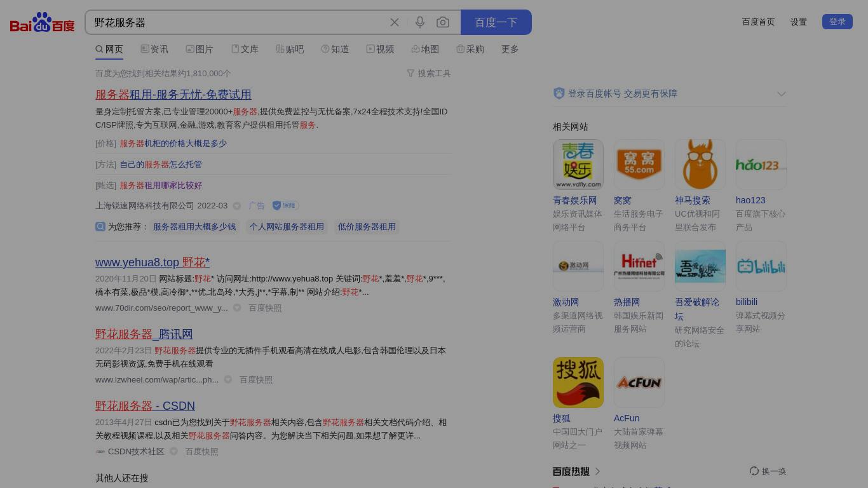Switch to the 地图 tab
The width and height of the screenshot is (868, 488).
click(x=425, y=49)
